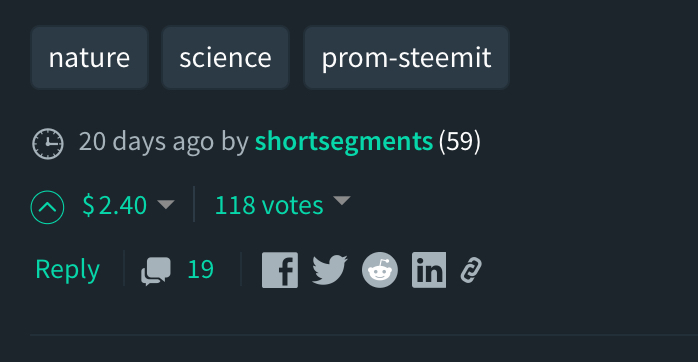Copy the post link via chain icon
The width and height of the screenshot is (698, 362).
point(471,270)
